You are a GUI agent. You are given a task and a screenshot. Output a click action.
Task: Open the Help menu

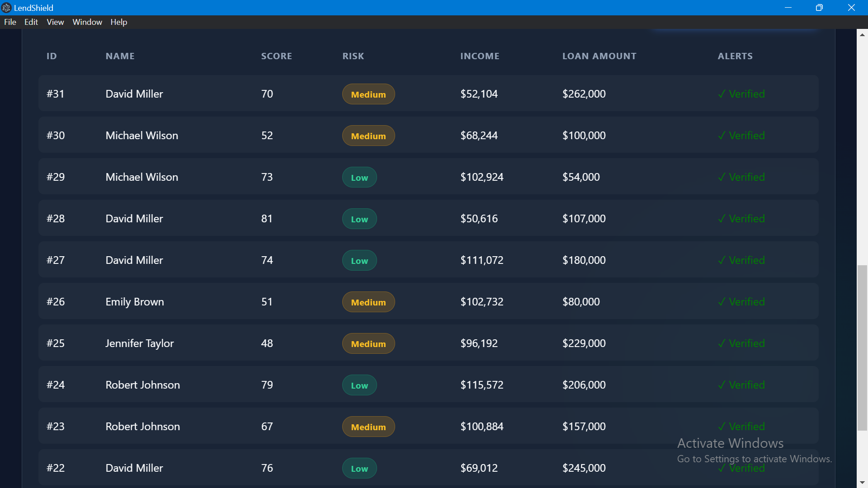(118, 22)
